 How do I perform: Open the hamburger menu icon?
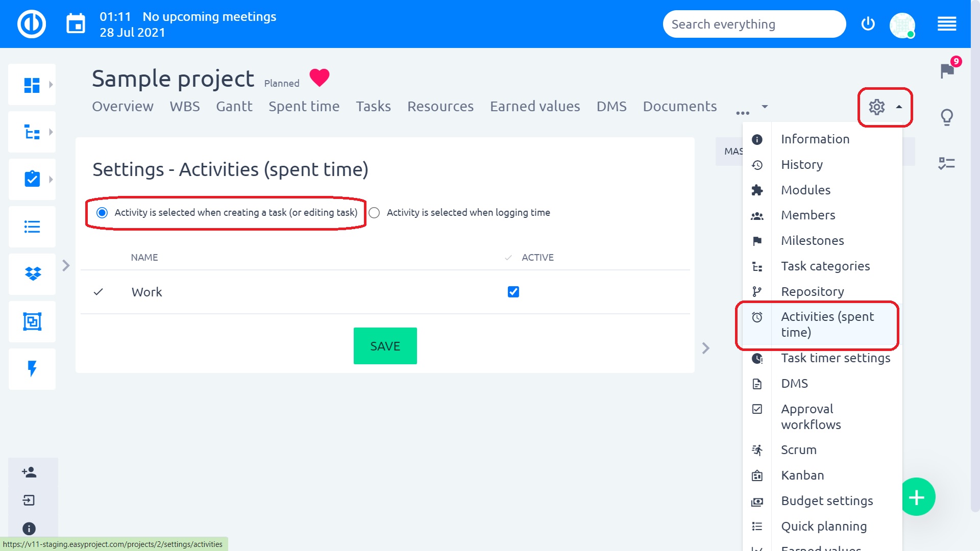pyautogui.click(x=947, y=24)
